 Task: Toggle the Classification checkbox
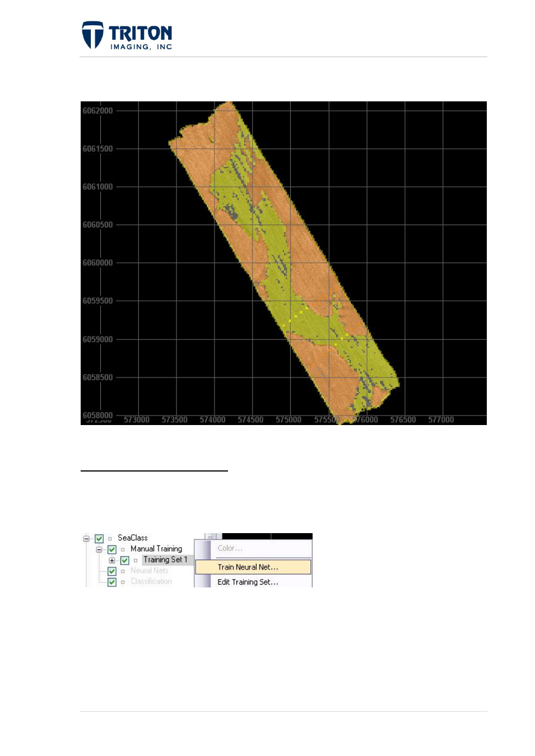[x=112, y=582]
